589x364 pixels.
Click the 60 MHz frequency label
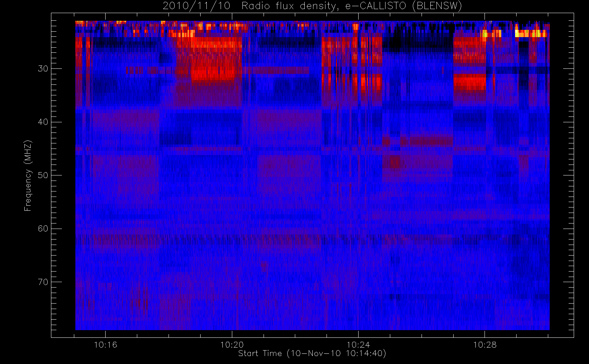tap(43, 229)
